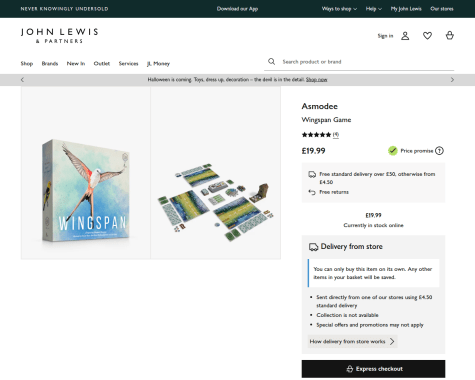Screen dimensions: 475x380
Task: Open Wingspan box image
Action: tap(86, 173)
